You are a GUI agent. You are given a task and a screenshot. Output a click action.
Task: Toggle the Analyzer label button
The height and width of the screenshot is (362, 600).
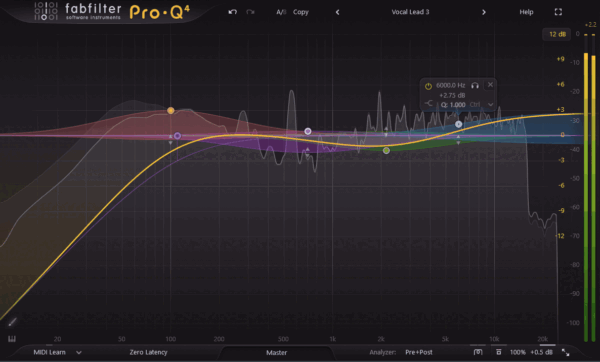tap(382, 352)
